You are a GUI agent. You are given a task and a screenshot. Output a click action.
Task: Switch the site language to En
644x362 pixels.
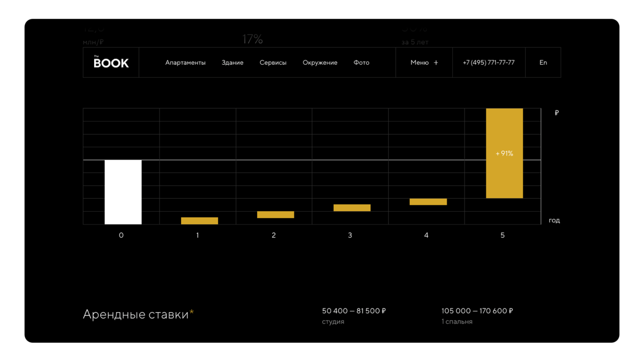(x=543, y=62)
